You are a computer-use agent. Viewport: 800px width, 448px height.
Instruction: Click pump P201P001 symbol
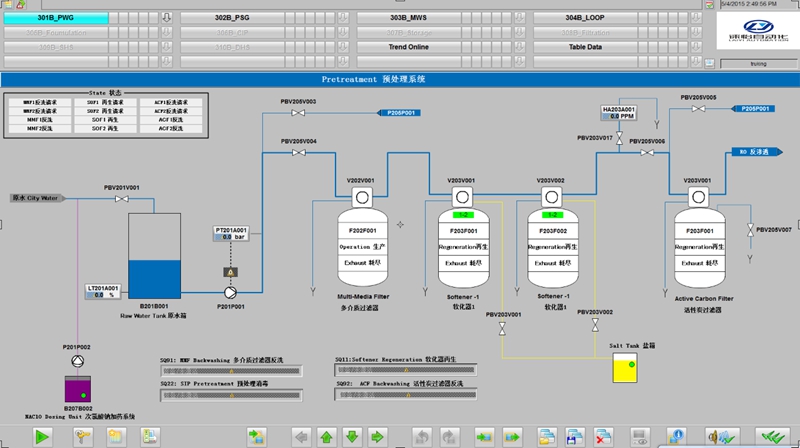229,293
